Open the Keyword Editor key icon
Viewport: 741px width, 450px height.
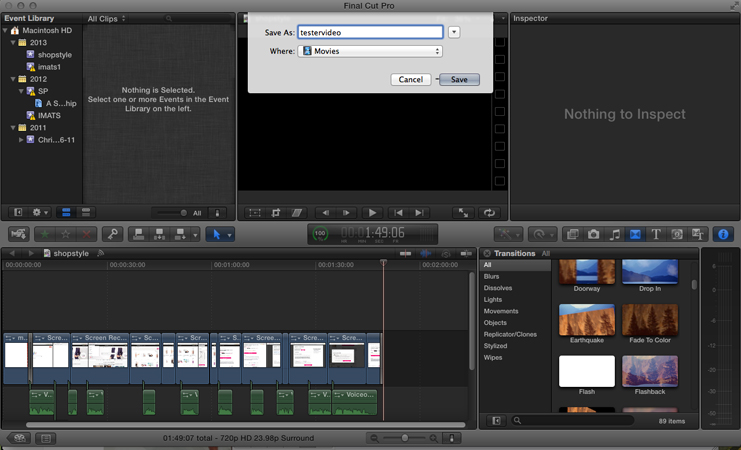click(112, 234)
